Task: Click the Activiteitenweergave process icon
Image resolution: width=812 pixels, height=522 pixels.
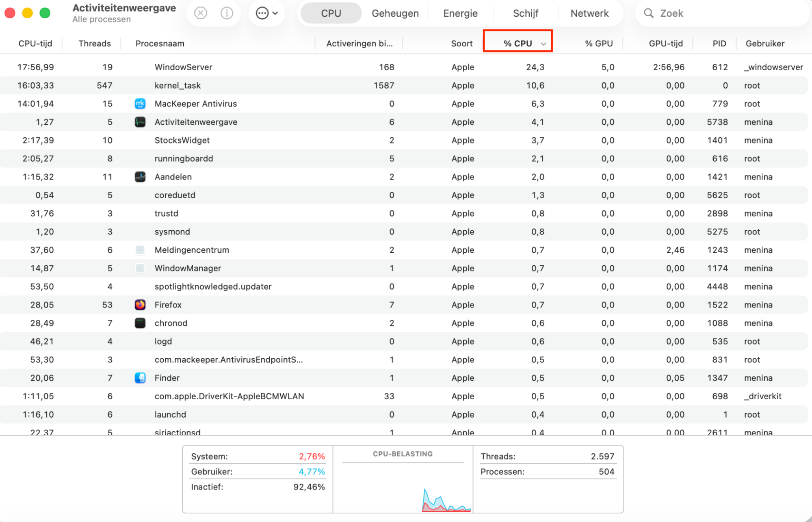Action: [140, 122]
